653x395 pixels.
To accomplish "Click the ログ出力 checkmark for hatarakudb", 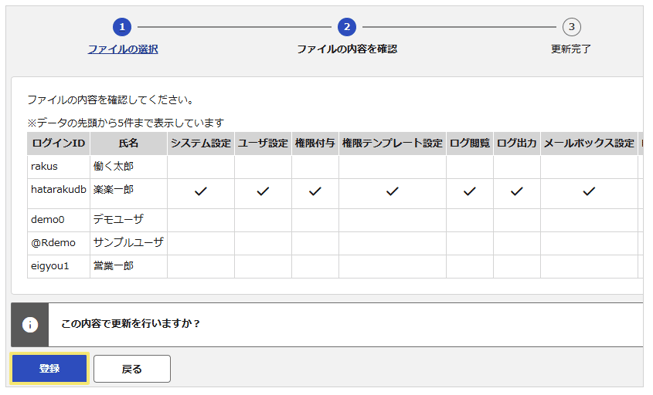I will (x=517, y=191).
